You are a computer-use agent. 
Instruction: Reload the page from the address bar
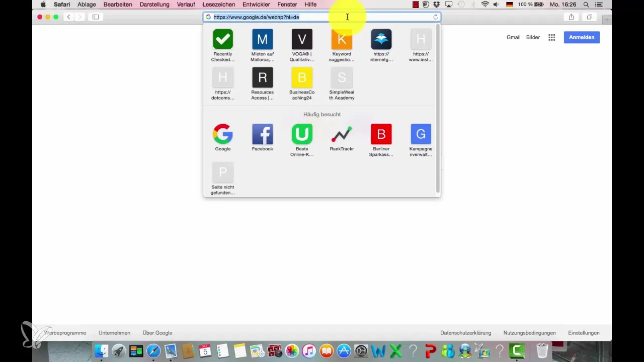click(436, 17)
